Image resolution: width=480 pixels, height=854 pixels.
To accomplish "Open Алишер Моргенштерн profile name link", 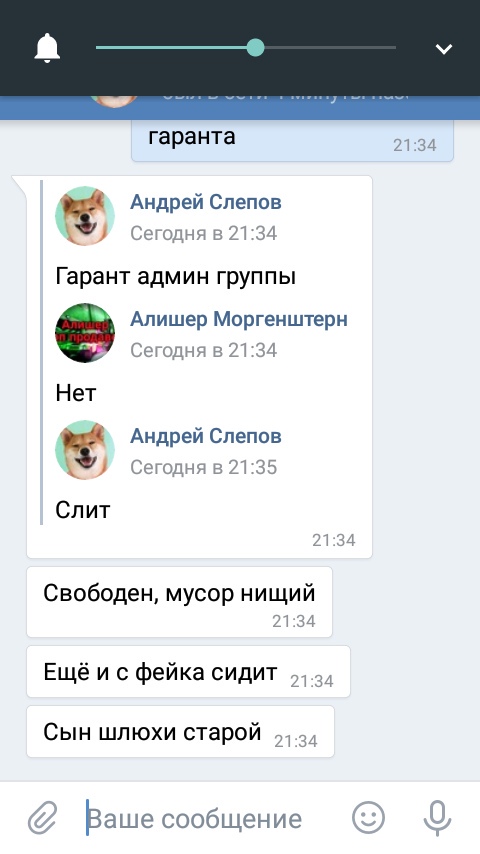I will coord(239,319).
